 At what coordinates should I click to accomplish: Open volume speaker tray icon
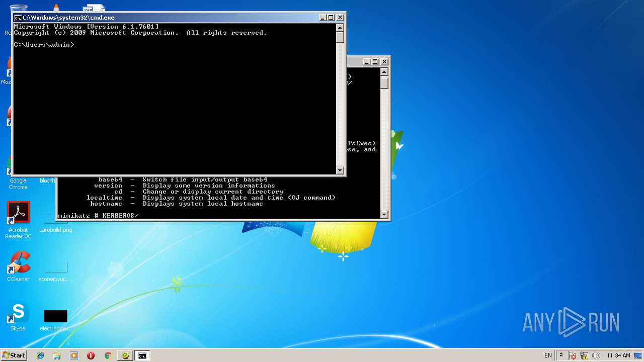click(596, 355)
